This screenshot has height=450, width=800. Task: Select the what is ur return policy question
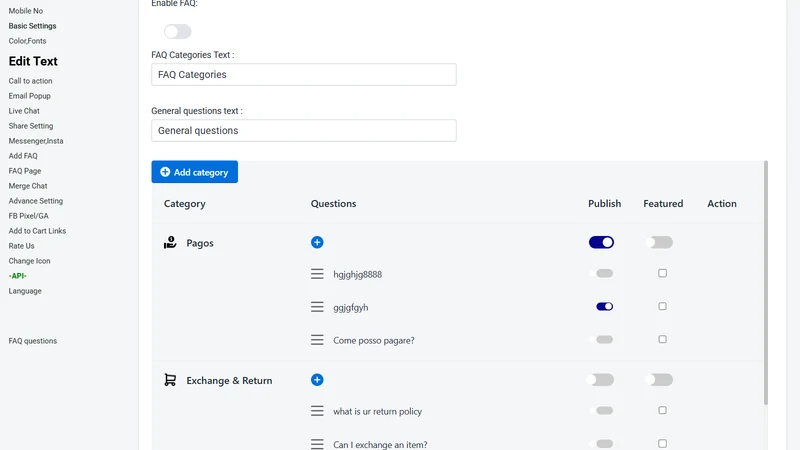click(378, 411)
